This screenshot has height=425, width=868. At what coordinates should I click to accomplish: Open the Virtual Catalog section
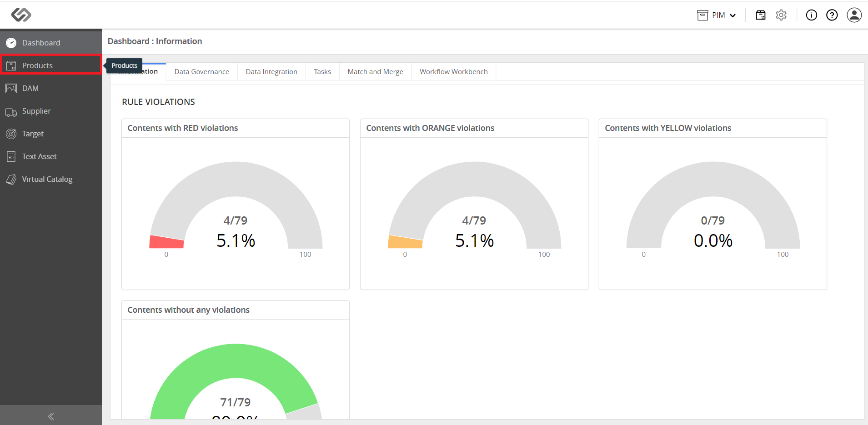click(51, 179)
